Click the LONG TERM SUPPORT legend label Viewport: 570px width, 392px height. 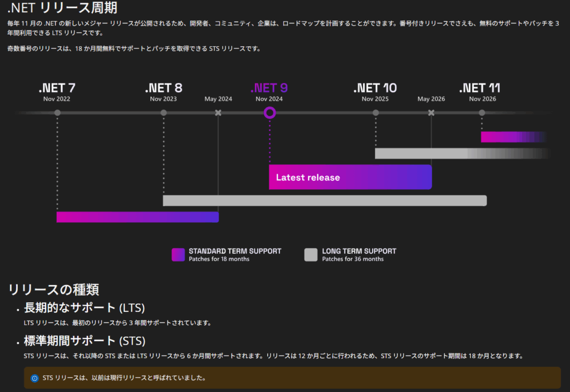pyautogui.click(x=359, y=251)
